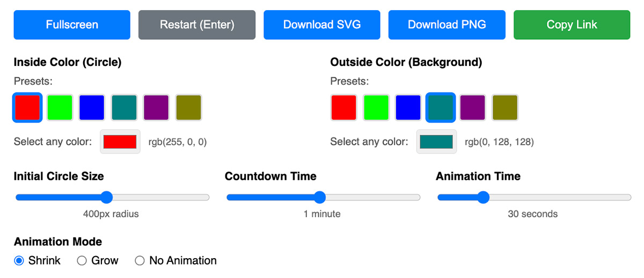Screen dimensions: 644x278
Task: Select red preset for Outside Color
Action: (x=344, y=107)
